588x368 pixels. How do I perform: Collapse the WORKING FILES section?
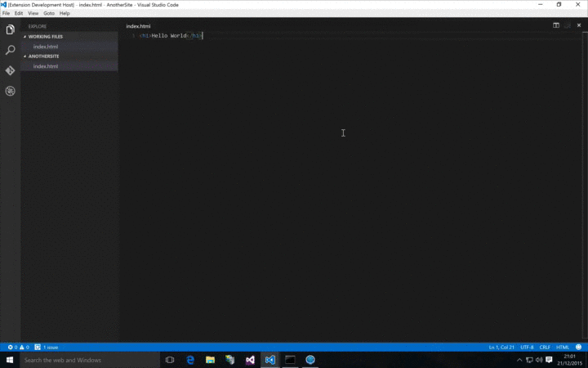(x=69, y=37)
